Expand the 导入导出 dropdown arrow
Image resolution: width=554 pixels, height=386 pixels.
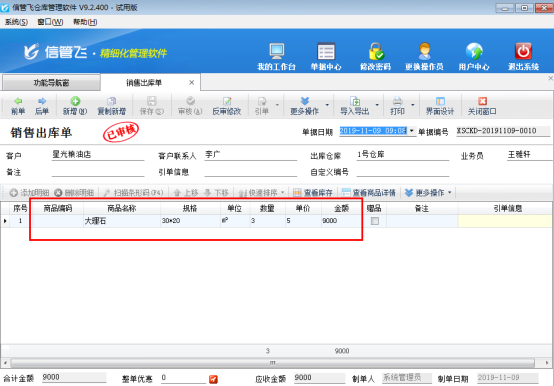pos(377,105)
